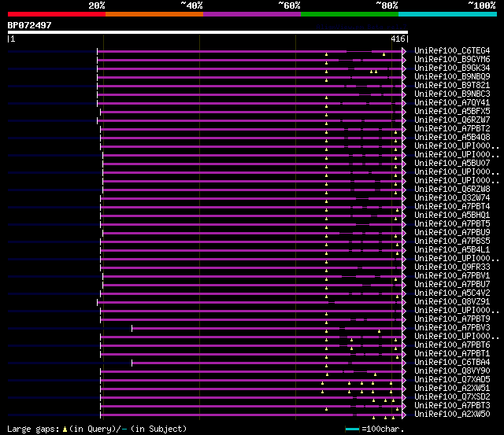This screenshot has width=504, height=435.
Task: Click the cyan 100char scale bar
Action: (352, 429)
